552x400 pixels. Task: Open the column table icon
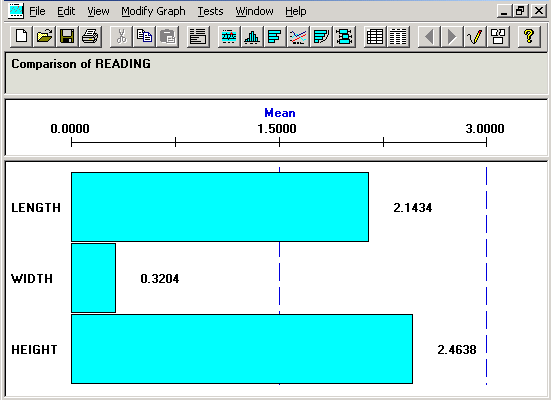pyautogui.click(x=398, y=37)
